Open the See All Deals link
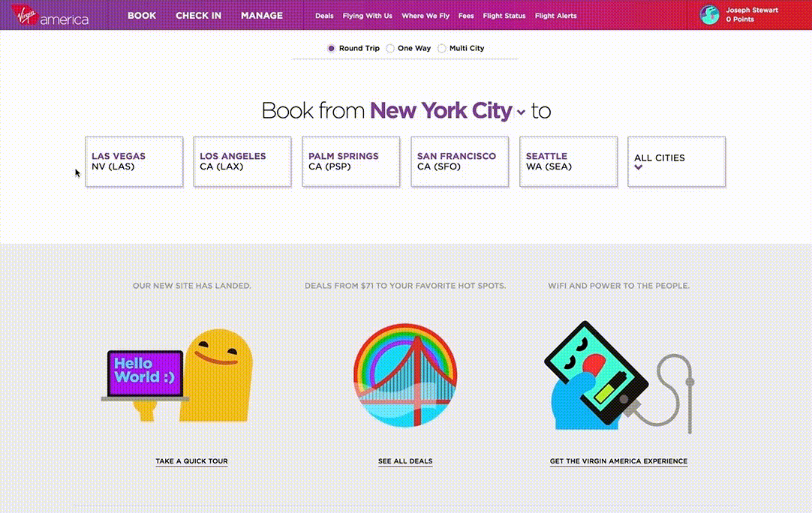 (405, 461)
